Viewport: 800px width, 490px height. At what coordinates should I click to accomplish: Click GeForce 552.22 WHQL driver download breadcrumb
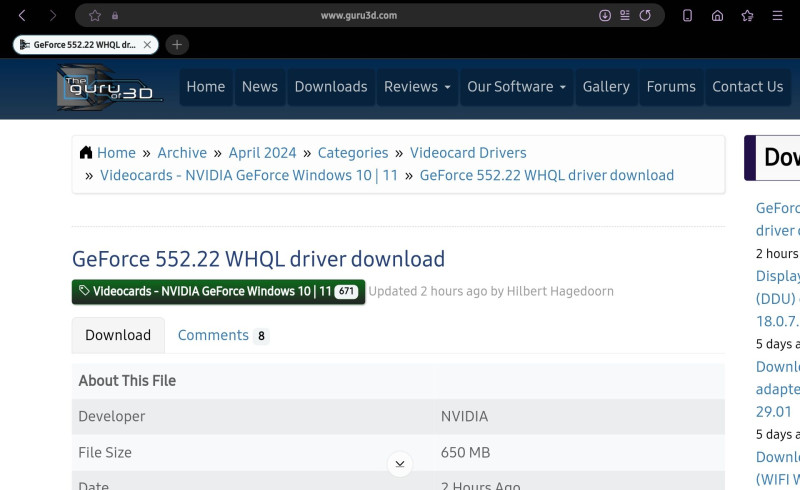tap(546, 175)
